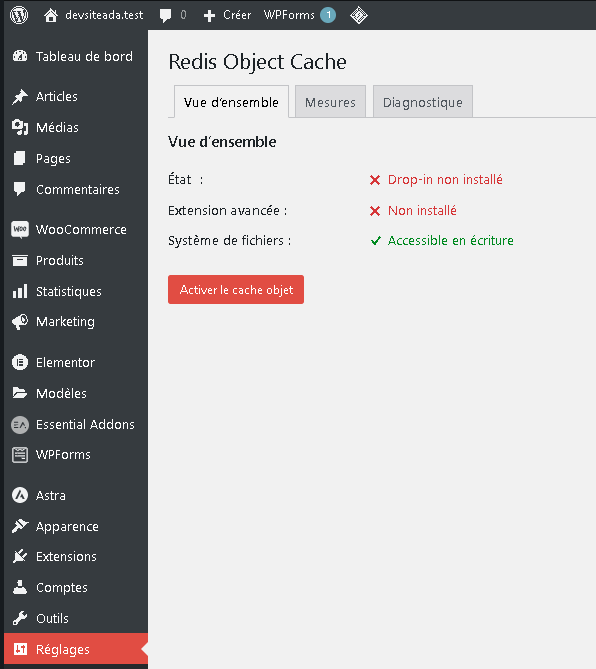
Task: Click the Tableau de bord dashboard icon
Action: click(x=20, y=56)
